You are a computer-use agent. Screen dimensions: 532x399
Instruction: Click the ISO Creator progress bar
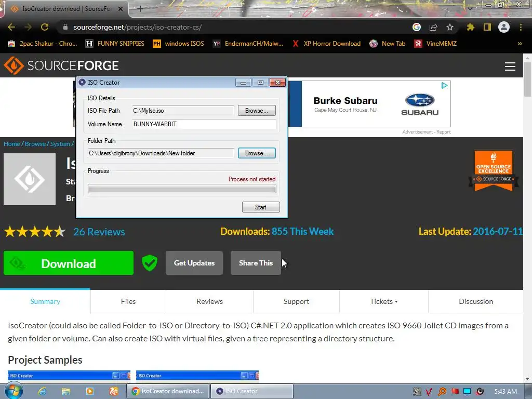click(x=182, y=189)
